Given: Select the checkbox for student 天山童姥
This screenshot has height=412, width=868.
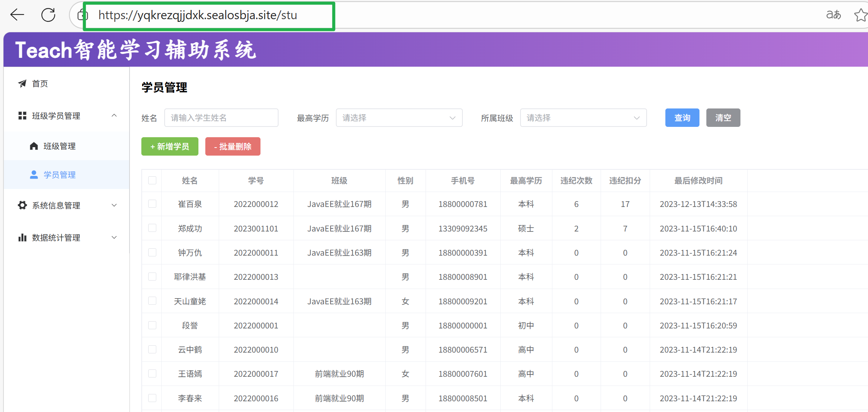Looking at the screenshot, I should coord(152,301).
